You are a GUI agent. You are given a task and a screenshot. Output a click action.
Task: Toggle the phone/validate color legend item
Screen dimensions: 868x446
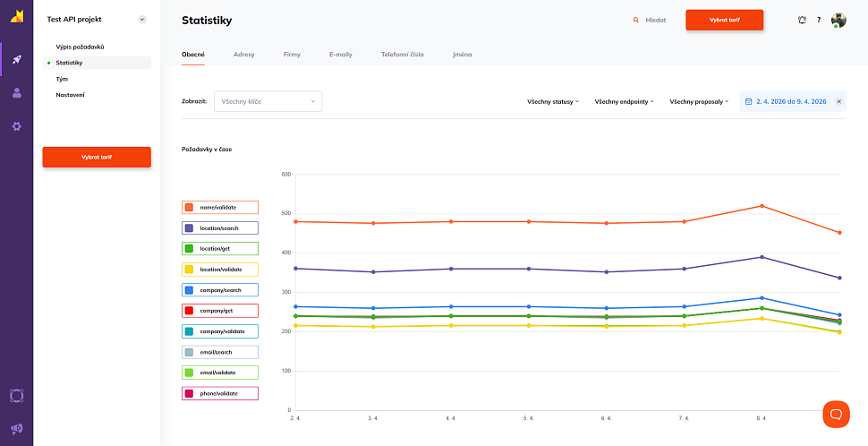(220, 393)
